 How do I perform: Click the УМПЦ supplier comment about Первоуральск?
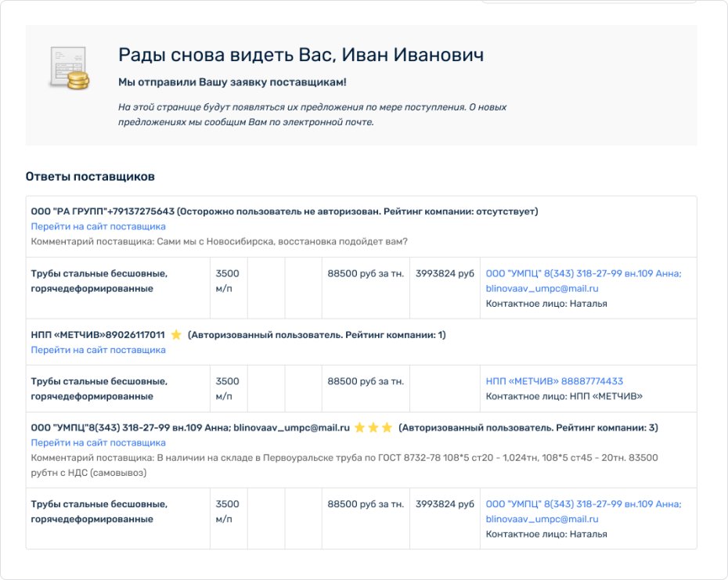tap(344, 465)
